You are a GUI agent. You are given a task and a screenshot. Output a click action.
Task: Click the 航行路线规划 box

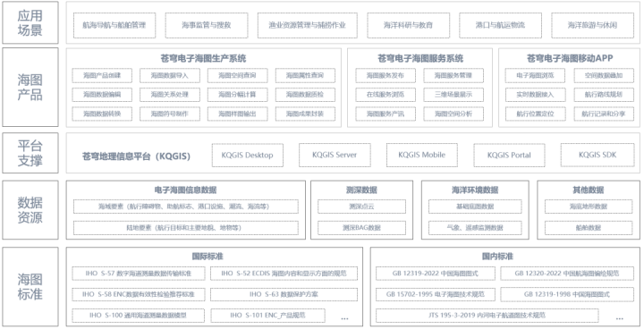tap(604, 95)
